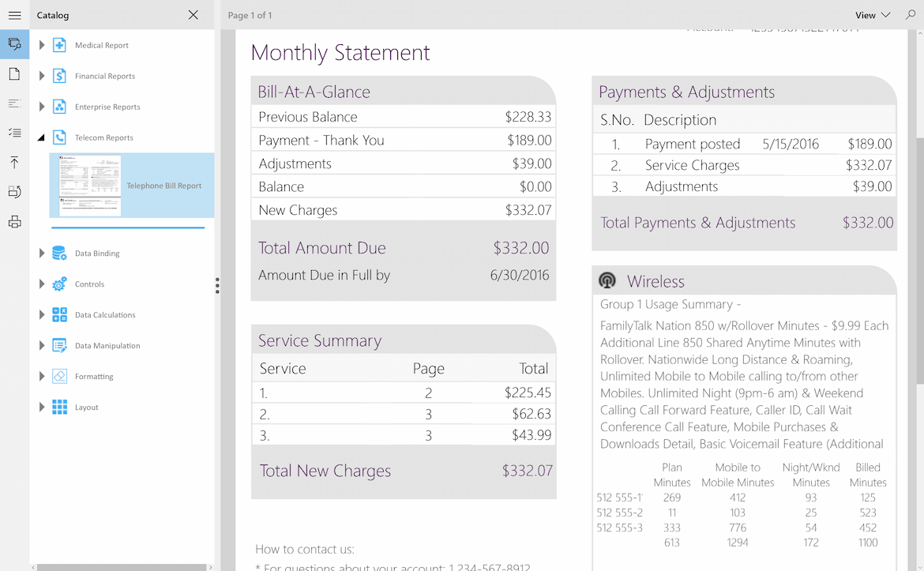Viewport: 924px width, 571px height.
Task: Click the Data Manipulation icon
Action: pyautogui.click(x=59, y=345)
